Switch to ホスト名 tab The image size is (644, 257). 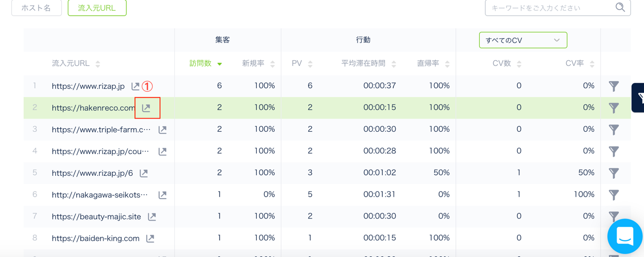click(x=37, y=8)
